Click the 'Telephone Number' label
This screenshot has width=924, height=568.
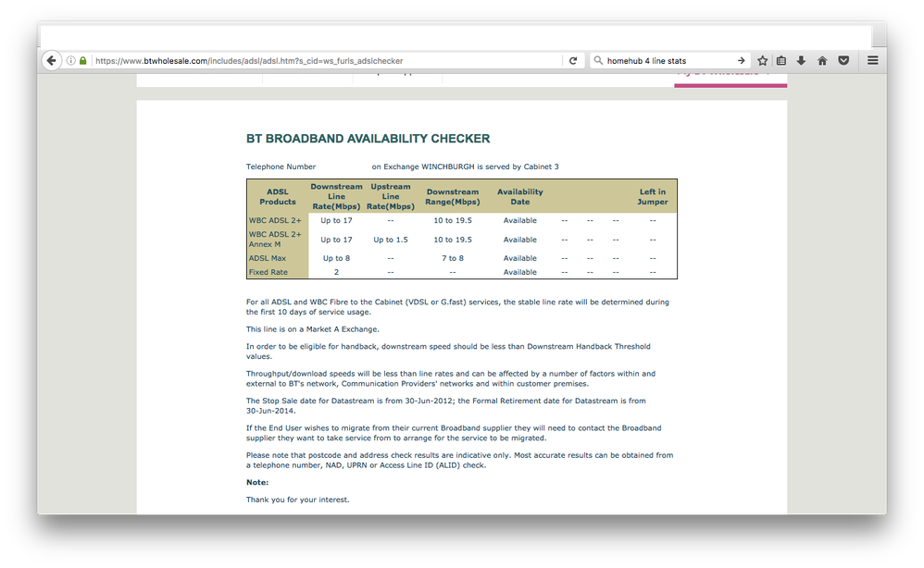click(x=281, y=167)
